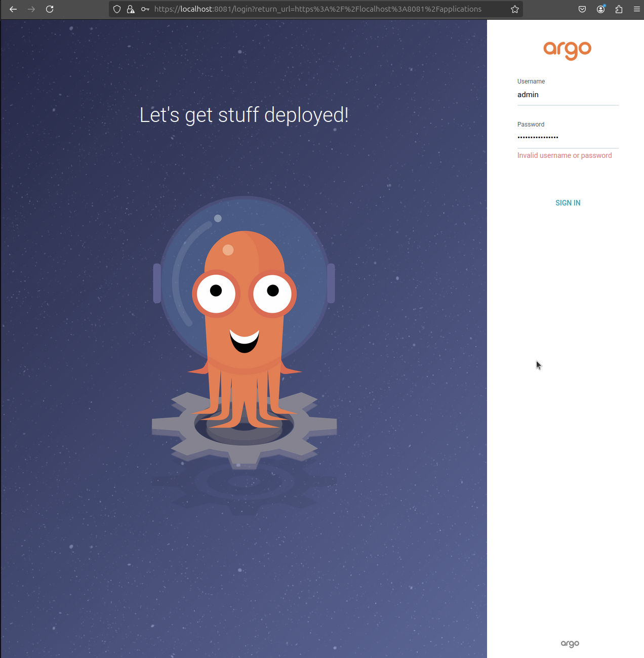Viewport: 644px width, 658px height.
Task: Go back using the browser back arrow
Action: (13, 9)
